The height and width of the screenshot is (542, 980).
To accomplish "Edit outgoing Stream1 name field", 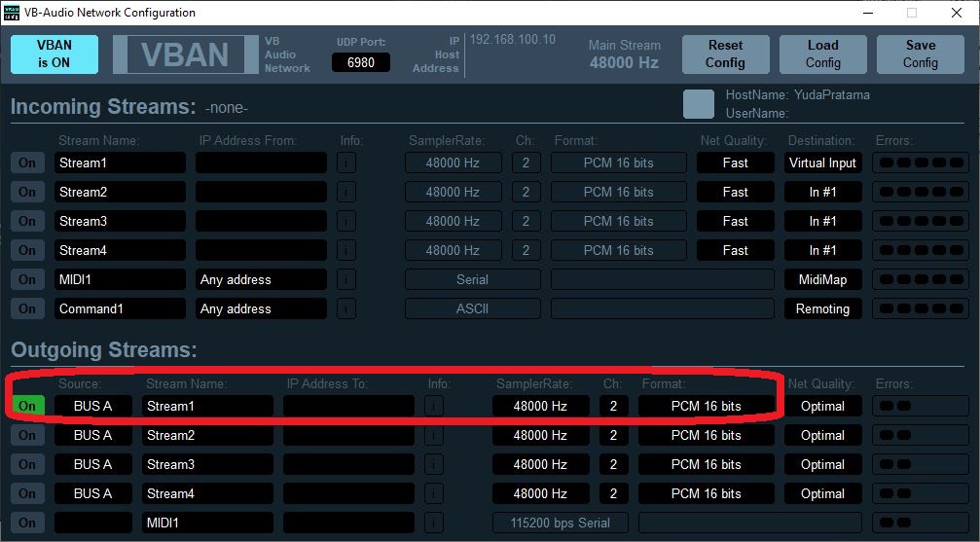I will click(207, 406).
